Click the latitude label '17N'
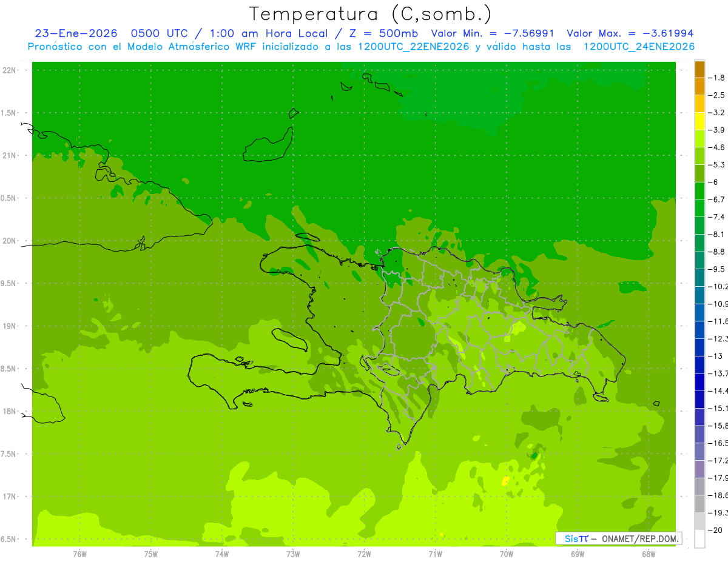The height and width of the screenshot is (562, 728). [x=10, y=497]
